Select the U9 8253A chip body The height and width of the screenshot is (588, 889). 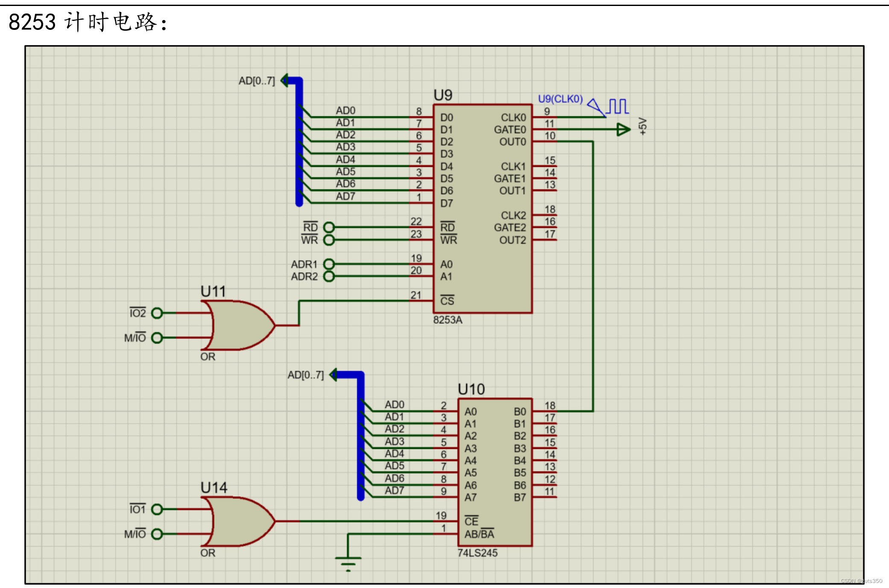click(x=483, y=209)
